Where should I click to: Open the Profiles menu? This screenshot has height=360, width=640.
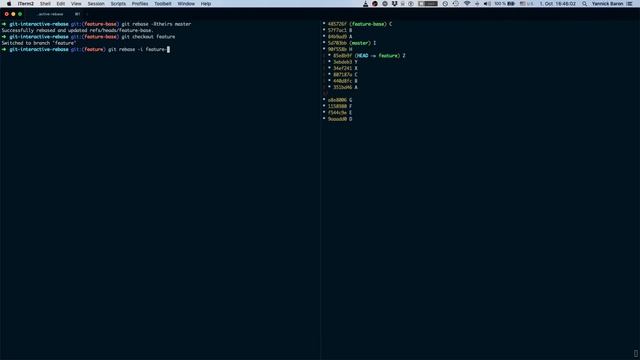(140, 4)
